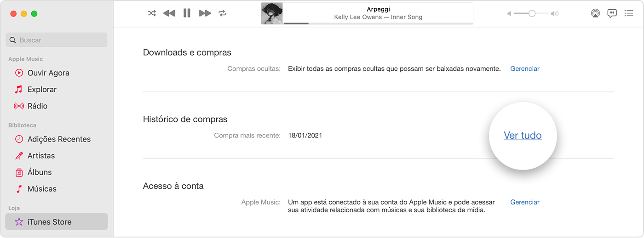
Task: Open AirPlay output options
Action: point(595,13)
